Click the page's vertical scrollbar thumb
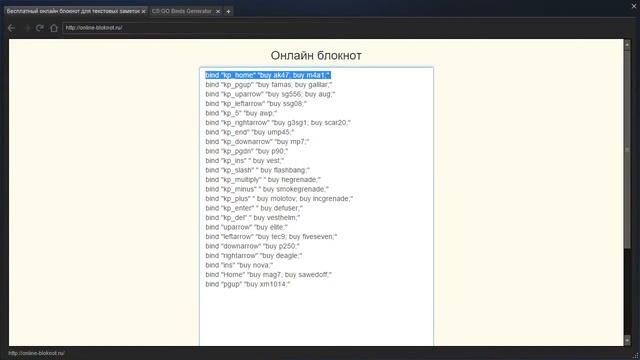Screen dimensions: 640x360 pos(627,149)
